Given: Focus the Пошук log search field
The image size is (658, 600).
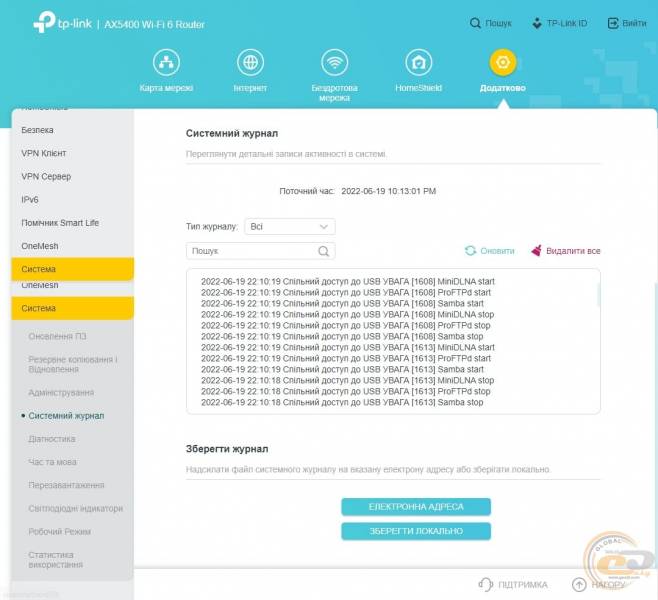Looking at the screenshot, I should [x=260, y=251].
